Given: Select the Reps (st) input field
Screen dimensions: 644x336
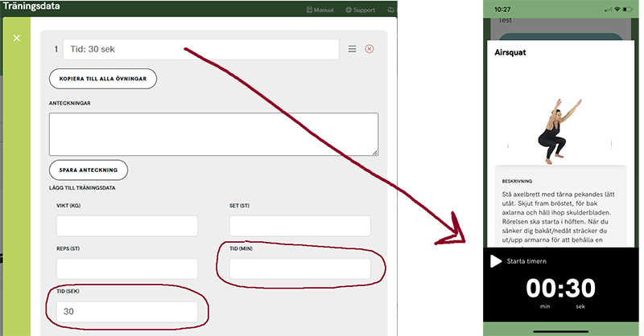Looking at the screenshot, I should pos(127,268).
